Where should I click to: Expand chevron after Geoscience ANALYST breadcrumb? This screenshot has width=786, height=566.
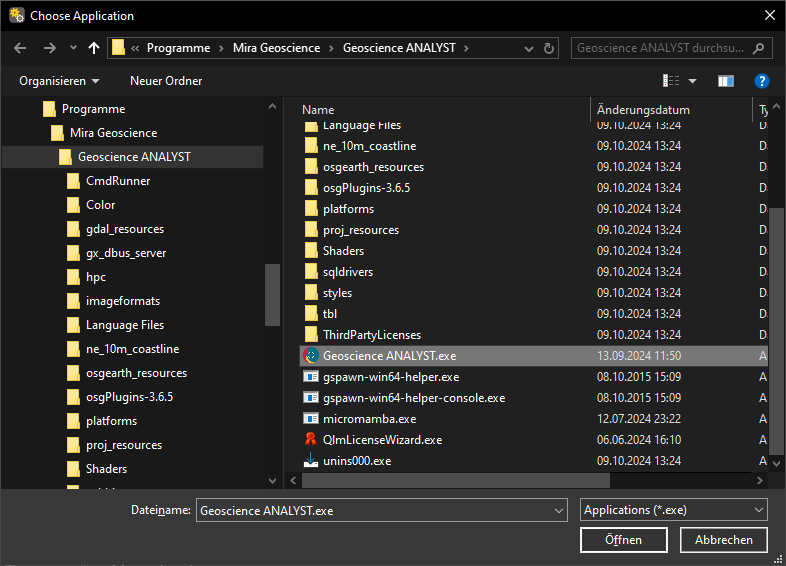point(466,48)
